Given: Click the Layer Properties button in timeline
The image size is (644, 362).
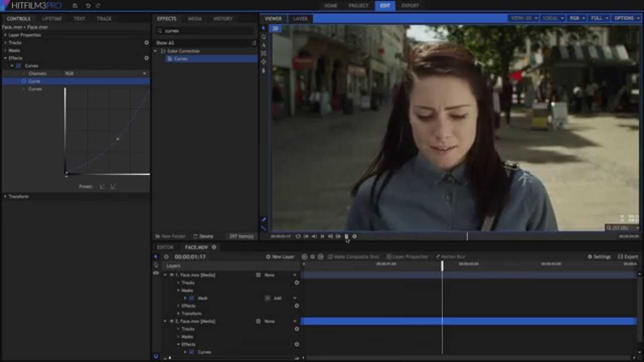Looking at the screenshot, I should click(x=407, y=257).
